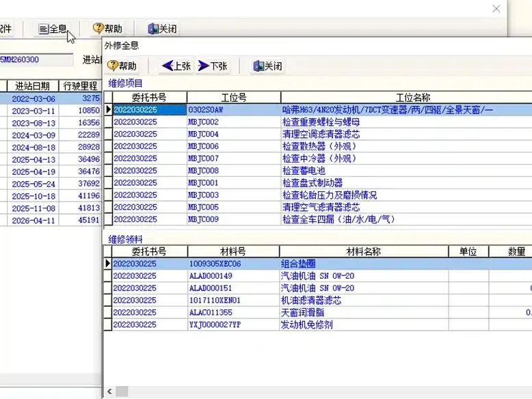The width and height of the screenshot is (532, 399).
Task: Click 组合垫圈 material name
Action: click(x=298, y=264)
